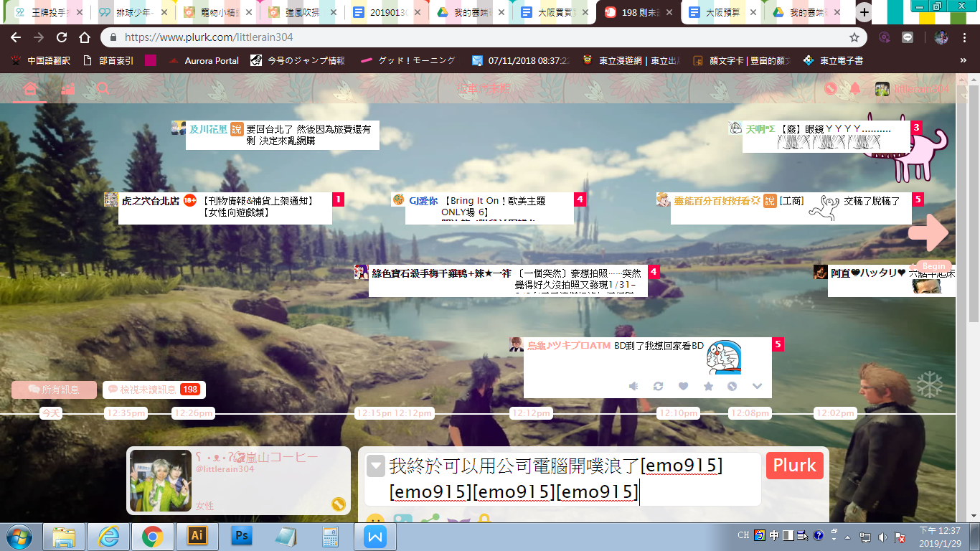Click the red Plurk submit button
Viewport: 980px width, 551px height.
[794, 466]
